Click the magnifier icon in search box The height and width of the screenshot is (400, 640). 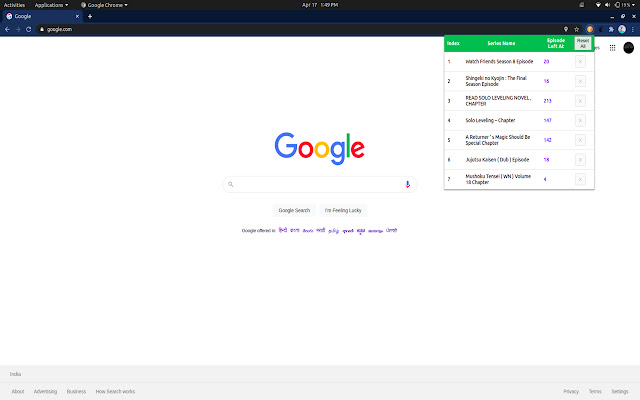[x=231, y=184]
